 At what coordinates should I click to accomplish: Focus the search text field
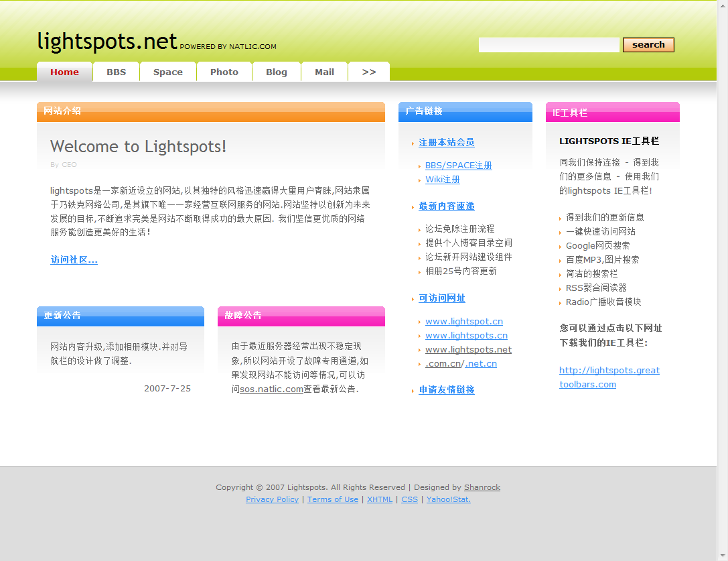pyautogui.click(x=549, y=45)
